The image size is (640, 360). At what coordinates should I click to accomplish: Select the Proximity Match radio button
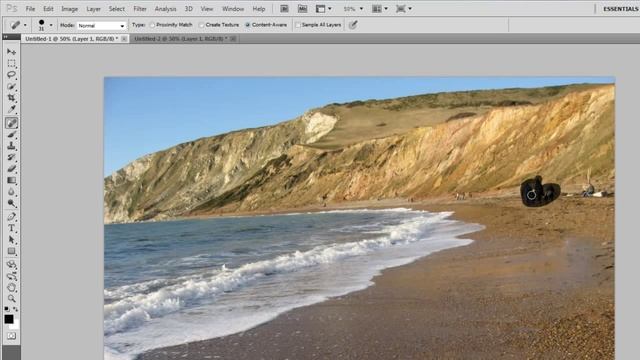(x=152, y=25)
